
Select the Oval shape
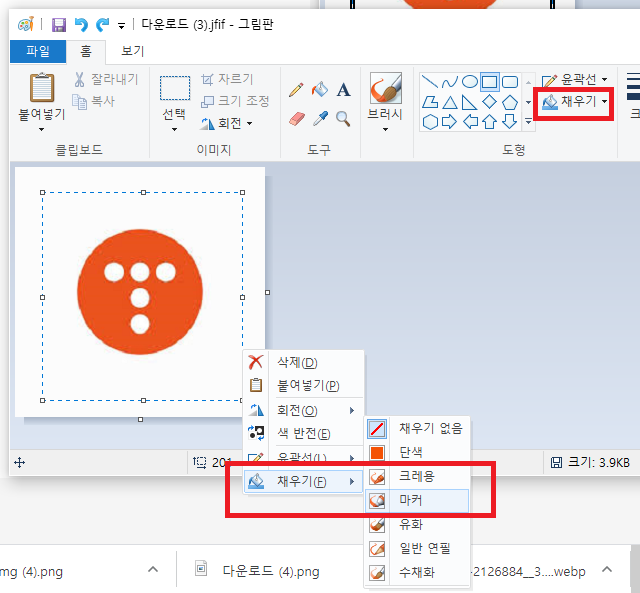(470, 82)
